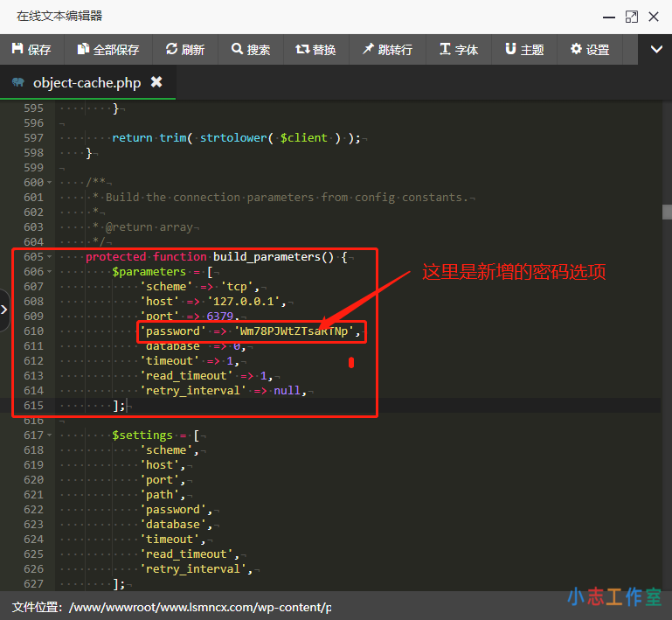
Task: Click the $settings variable on line 617
Action: point(142,435)
